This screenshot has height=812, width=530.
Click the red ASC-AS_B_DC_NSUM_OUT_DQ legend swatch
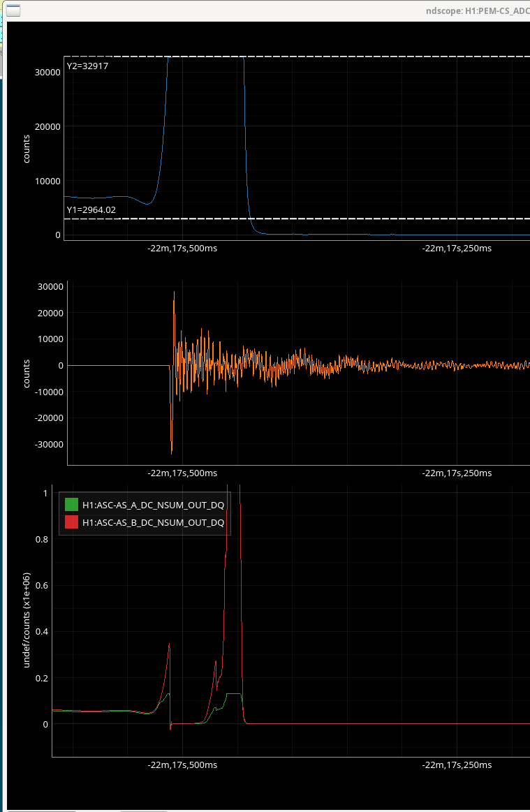click(71, 522)
